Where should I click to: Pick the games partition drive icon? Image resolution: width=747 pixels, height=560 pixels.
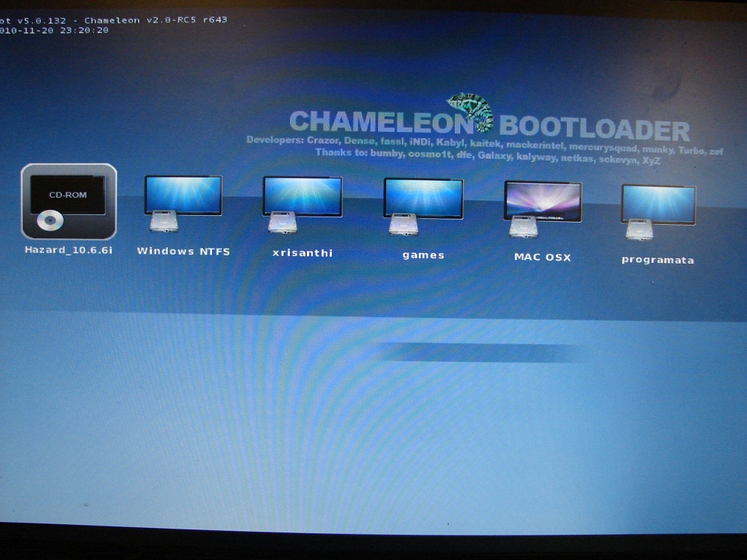(x=423, y=207)
